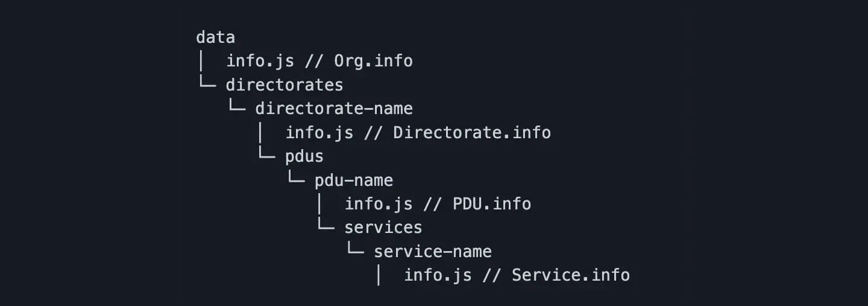Open info.js beside the PDU.info comment
The width and height of the screenshot is (868, 306).
coord(379,204)
